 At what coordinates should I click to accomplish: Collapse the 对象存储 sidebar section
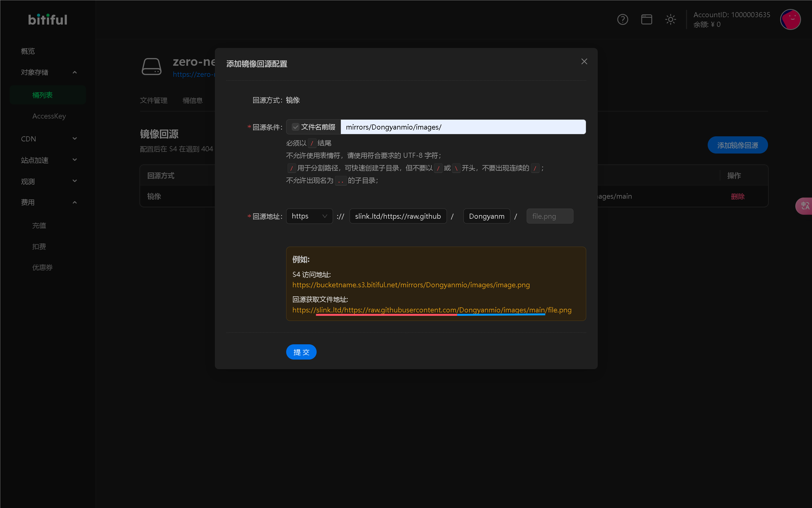75,72
